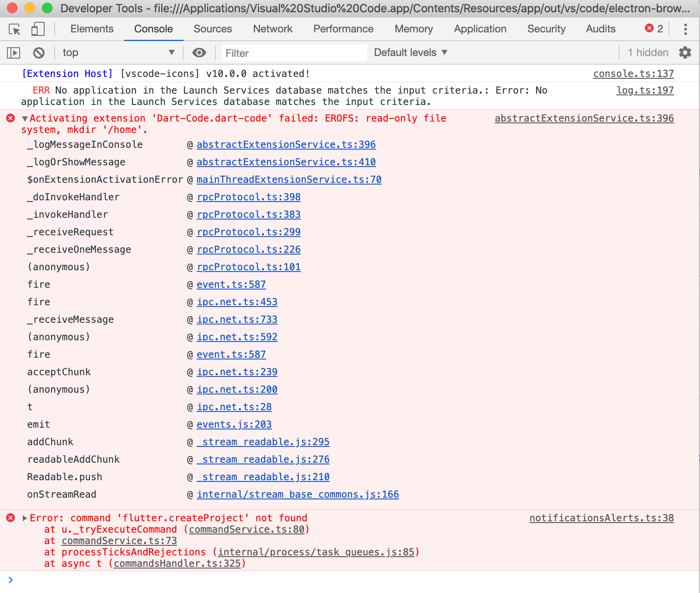Click the Dart-Code error red icon
Image resolution: width=700 pixels, height=593 pixels.
tap(10, 118)
